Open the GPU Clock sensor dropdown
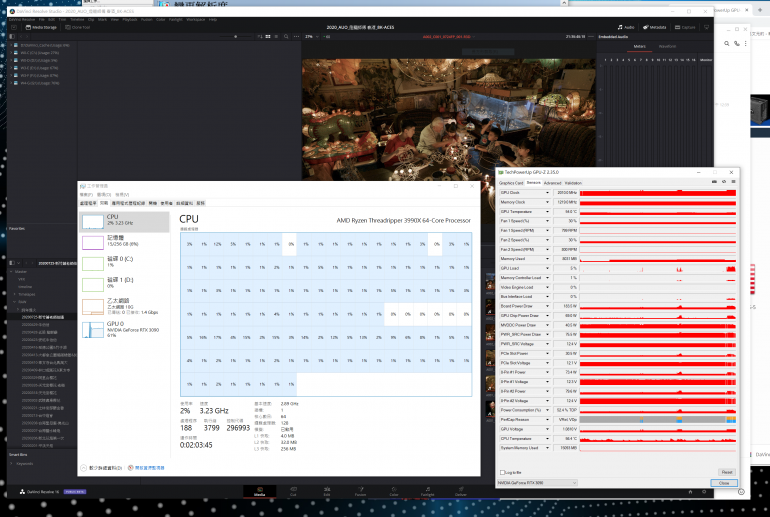 point(547,192)
